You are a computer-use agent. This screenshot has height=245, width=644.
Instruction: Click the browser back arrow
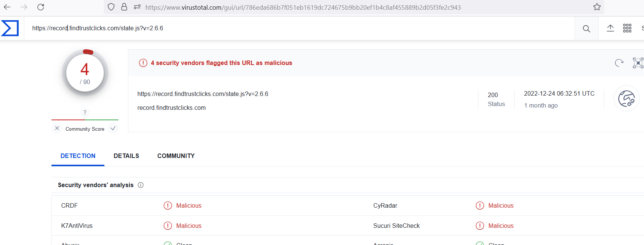coord(7,7)
